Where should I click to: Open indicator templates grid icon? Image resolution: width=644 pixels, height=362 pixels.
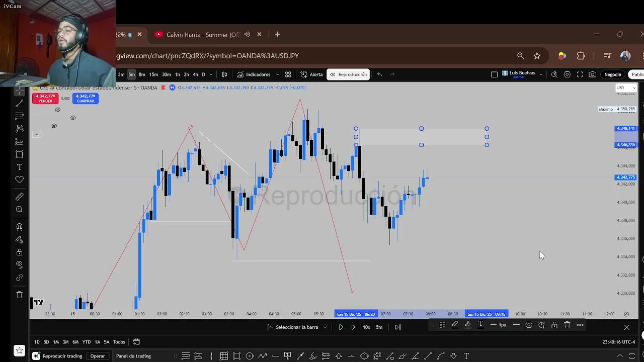[x=288, y=74]
